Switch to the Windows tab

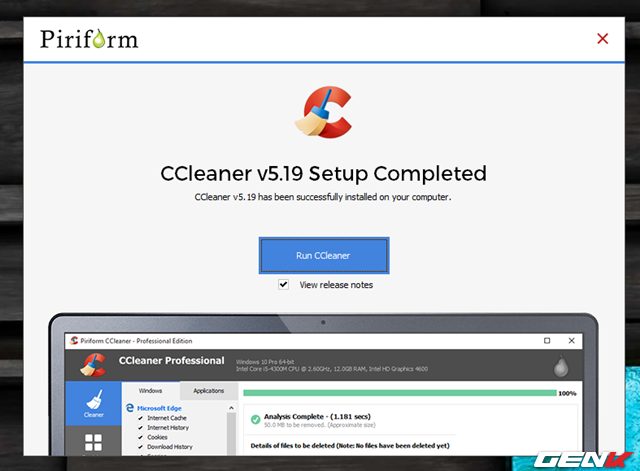[x=150, y=390]
